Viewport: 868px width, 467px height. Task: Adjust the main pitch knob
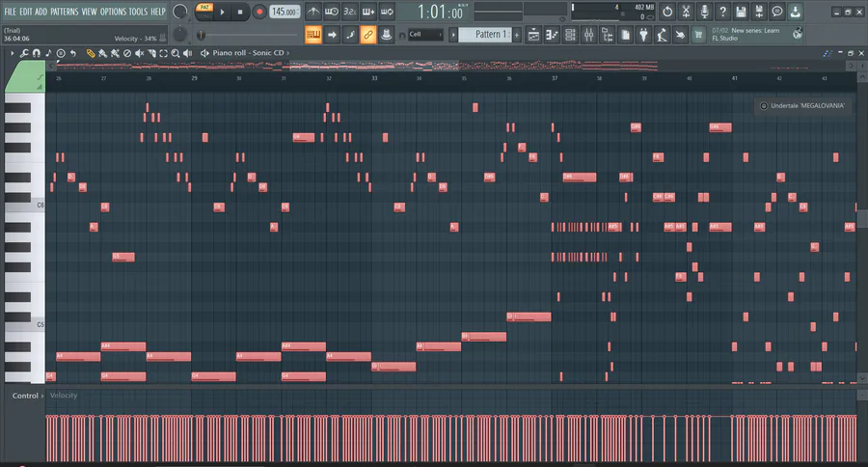(180, 35)
